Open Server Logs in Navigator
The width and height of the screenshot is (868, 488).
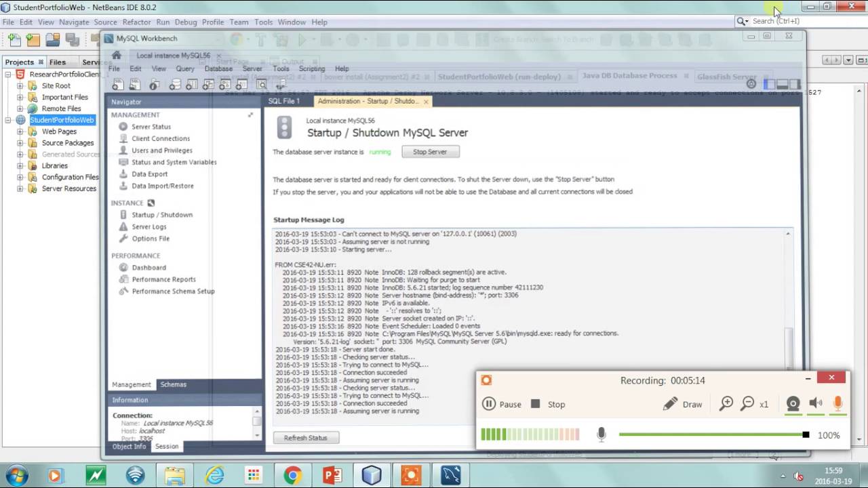pos(149,226)
